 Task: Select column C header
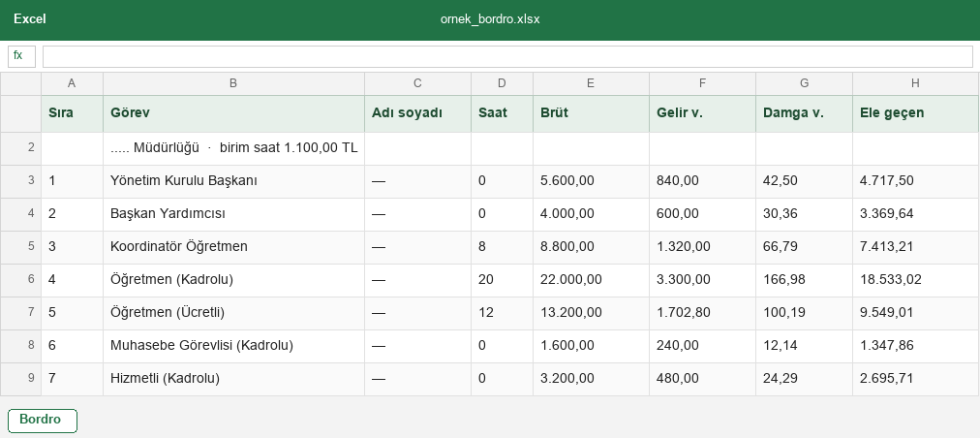[417, 84]
